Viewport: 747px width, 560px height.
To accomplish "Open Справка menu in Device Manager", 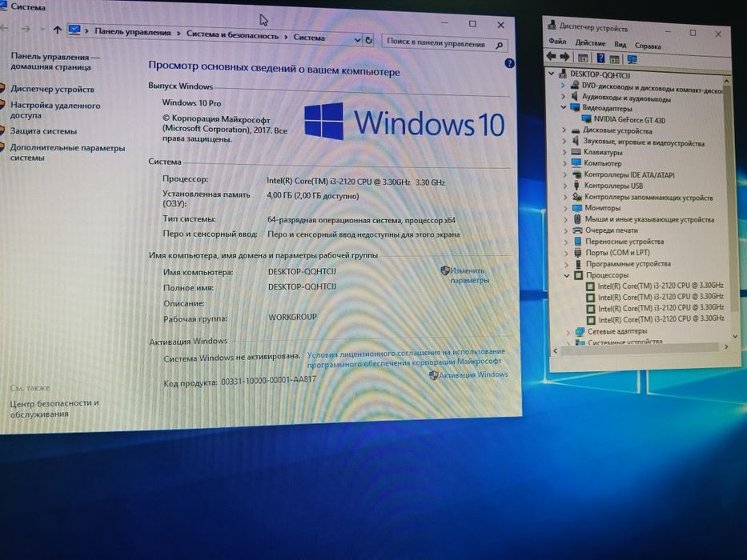I will (x=648, y=46).
